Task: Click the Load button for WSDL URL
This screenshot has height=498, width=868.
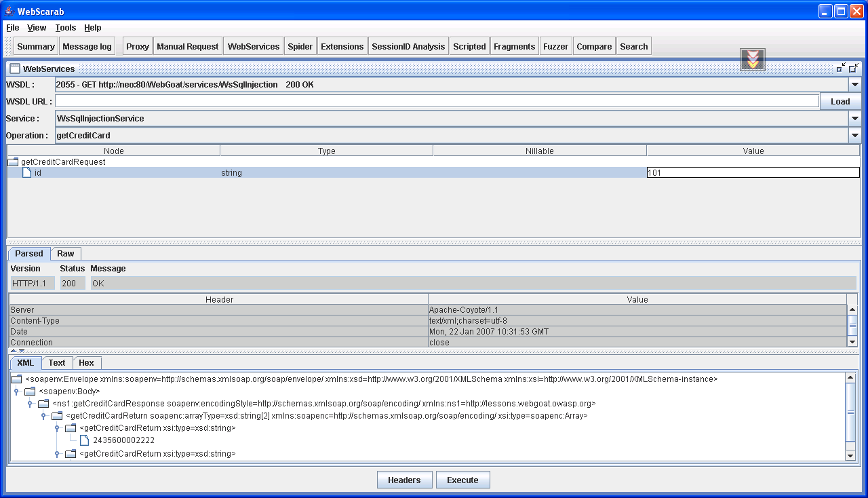Action: (840, 102)
